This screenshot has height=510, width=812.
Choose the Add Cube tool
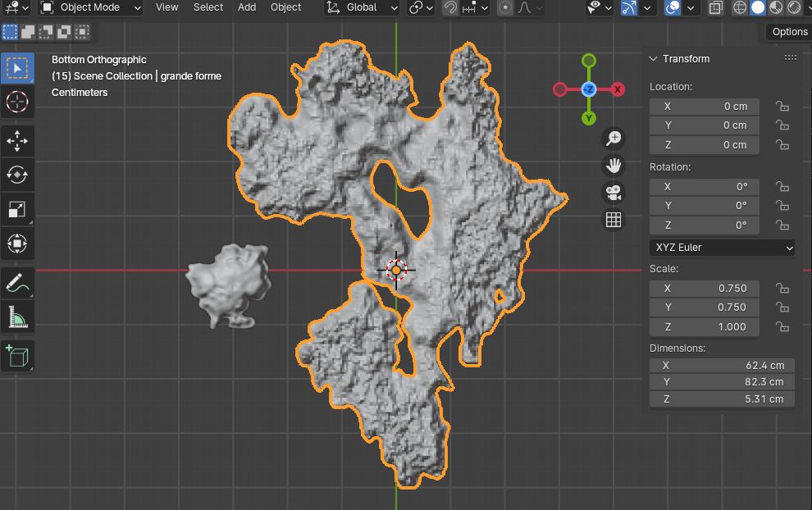[x=17, y=356]
